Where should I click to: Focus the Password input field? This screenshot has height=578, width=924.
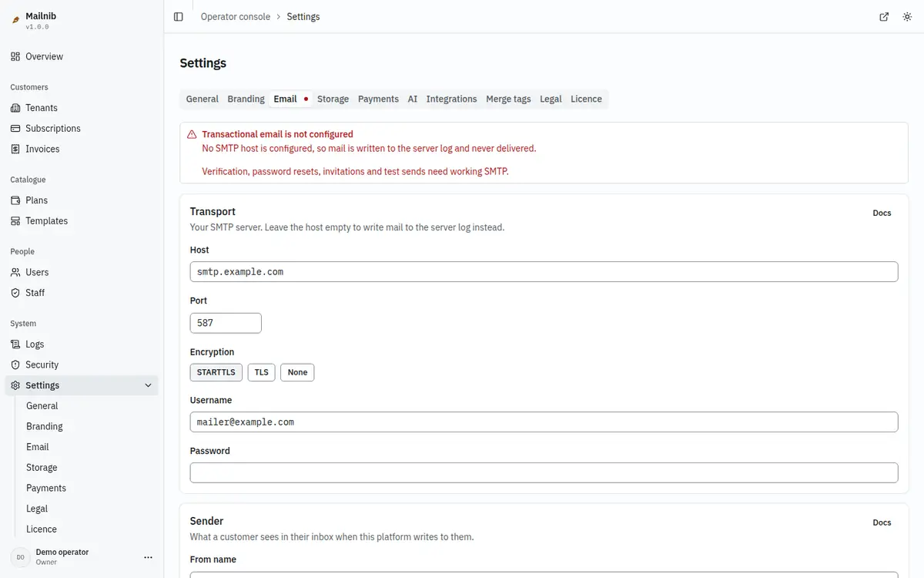(x=544, y=472)
